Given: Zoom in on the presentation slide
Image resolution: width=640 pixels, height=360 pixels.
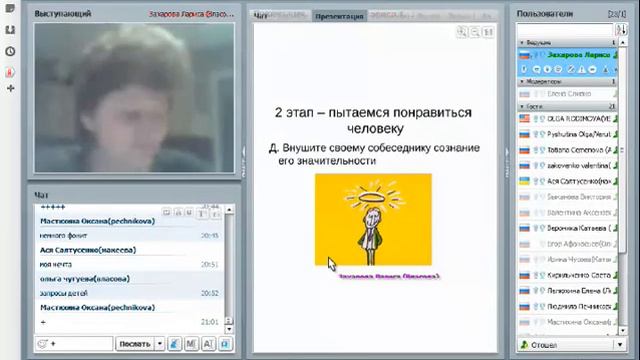Looking at the screenshot, I should [462, 32].
